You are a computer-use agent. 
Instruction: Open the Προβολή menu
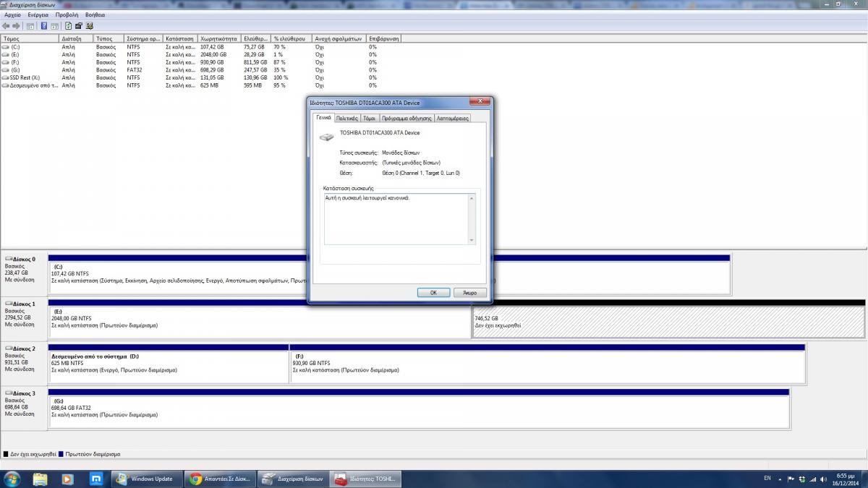pyautogui.click(x=67, y=14)
